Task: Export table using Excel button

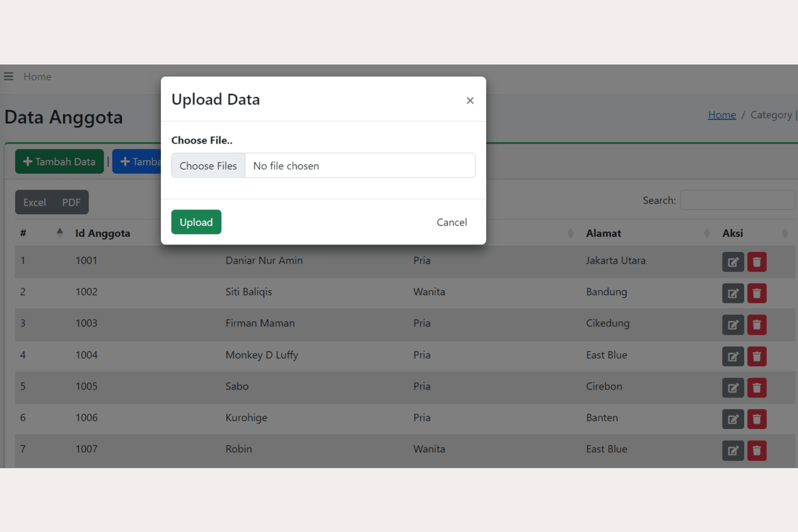Action: pyautogui.click(x=35, y=202)
